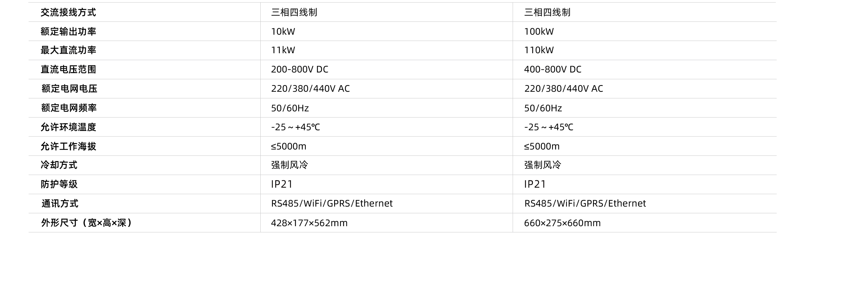The image size is (868, 299).
Task: Select the 外形尺寸（宽×高×深）row label
Action: click(x=86, y=223)
